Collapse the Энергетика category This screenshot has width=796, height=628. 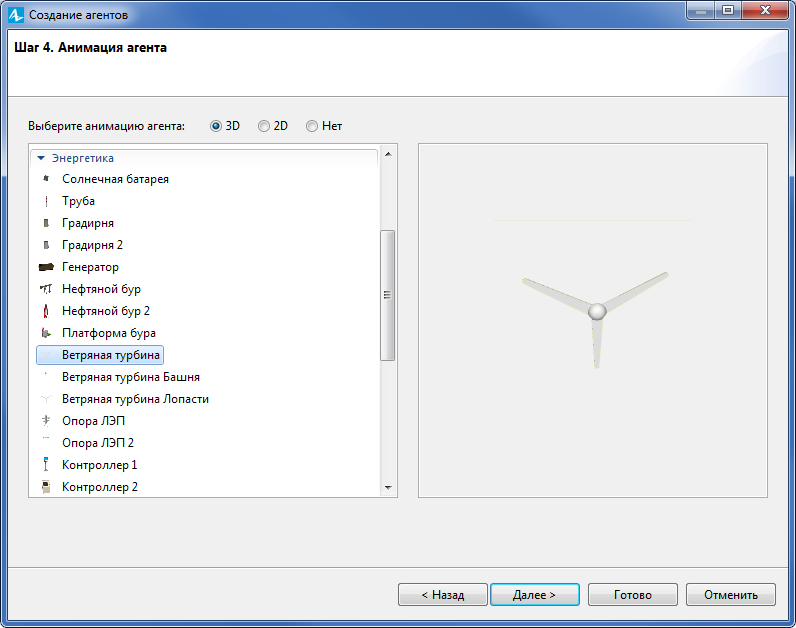click(41, 158)
